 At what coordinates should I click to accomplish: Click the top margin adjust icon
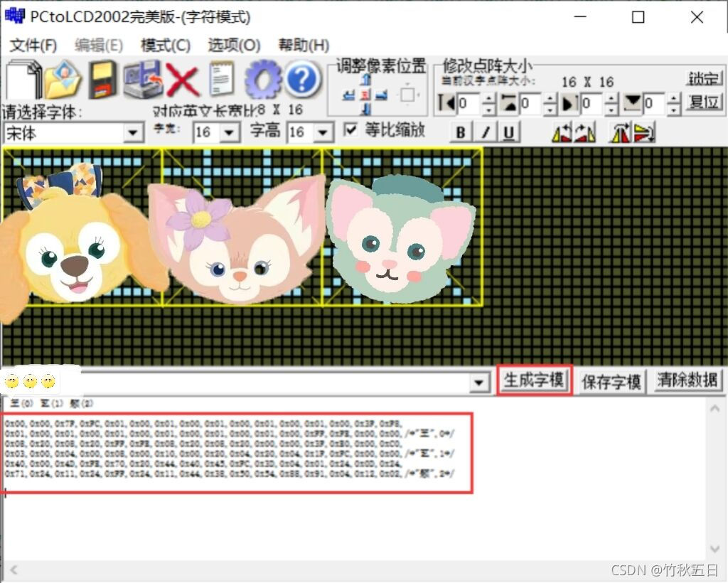click(x=509, y=103)
